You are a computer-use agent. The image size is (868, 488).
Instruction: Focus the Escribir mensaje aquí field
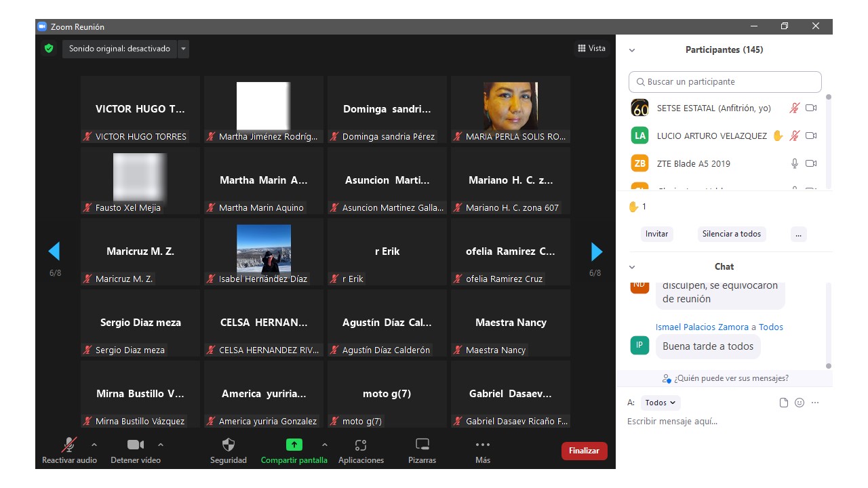[x=724, y=422]
